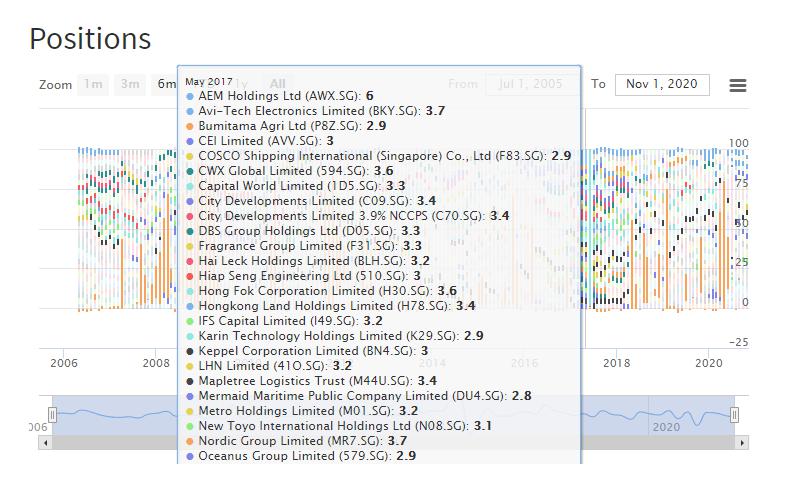Click the Positions heading
790x481 pixels.
(90, 38)
